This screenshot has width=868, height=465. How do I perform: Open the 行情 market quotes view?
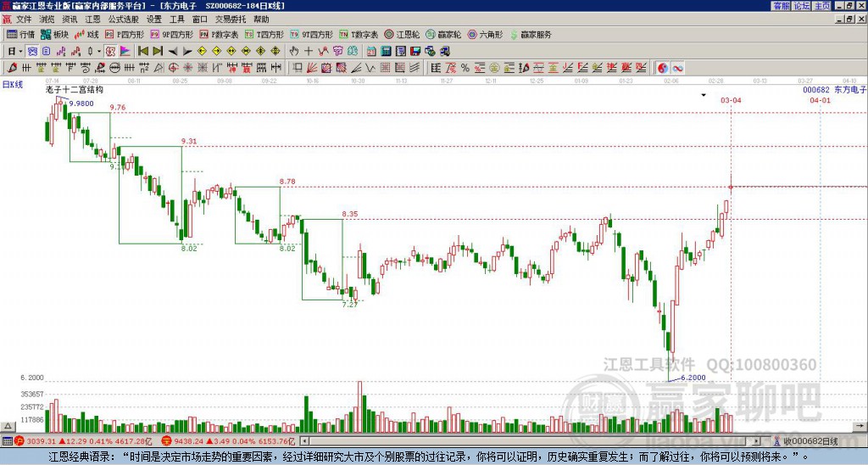[x=21, y=34]
